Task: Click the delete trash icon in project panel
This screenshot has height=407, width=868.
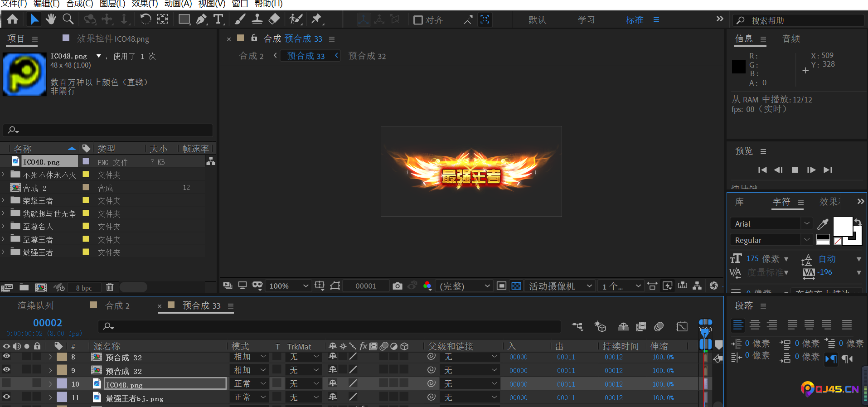Action: click(110, 287)
